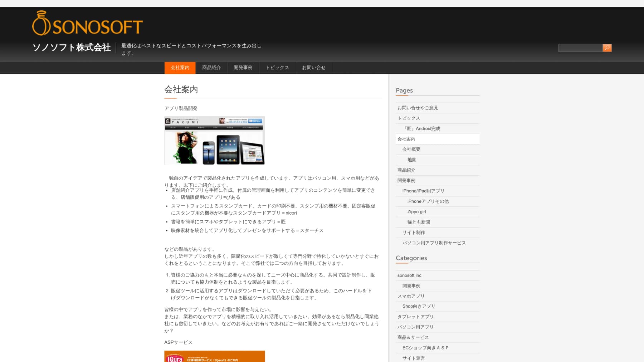Visit the Zippo girl page link
This screenshot has width=644, height=362.
pos(416,211)
